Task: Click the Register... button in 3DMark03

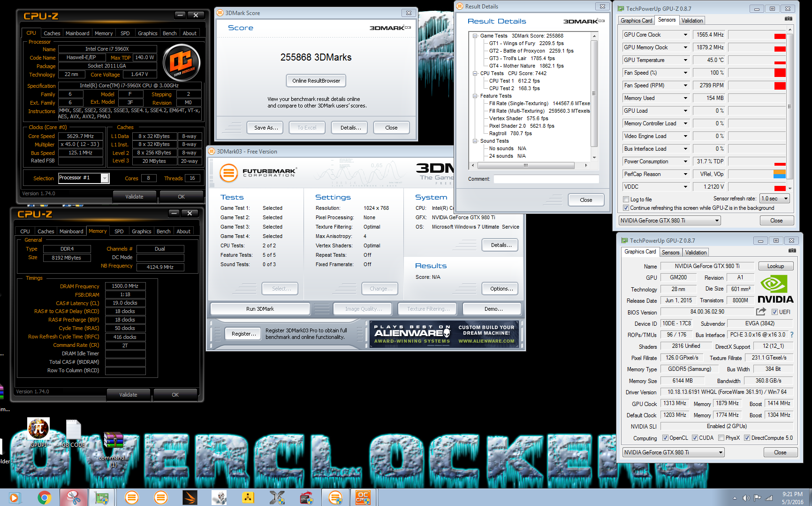Action: (244, 334)
